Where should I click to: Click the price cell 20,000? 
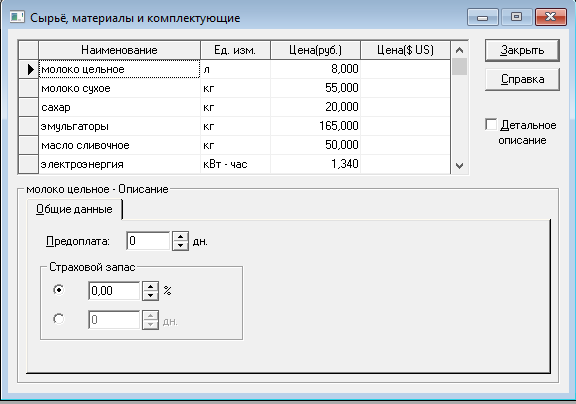coord(316,107)
